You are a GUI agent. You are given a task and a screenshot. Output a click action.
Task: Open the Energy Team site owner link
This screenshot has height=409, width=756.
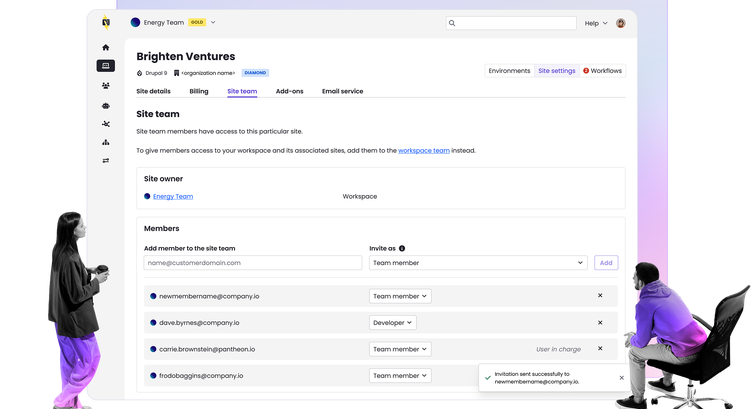tap(173, 196)
